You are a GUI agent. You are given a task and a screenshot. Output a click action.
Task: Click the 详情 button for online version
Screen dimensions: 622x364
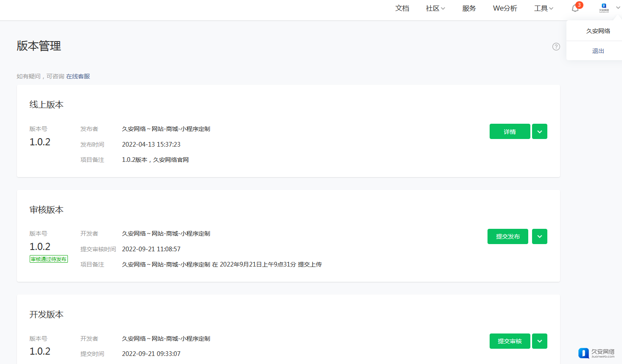[x=510, y=132]
